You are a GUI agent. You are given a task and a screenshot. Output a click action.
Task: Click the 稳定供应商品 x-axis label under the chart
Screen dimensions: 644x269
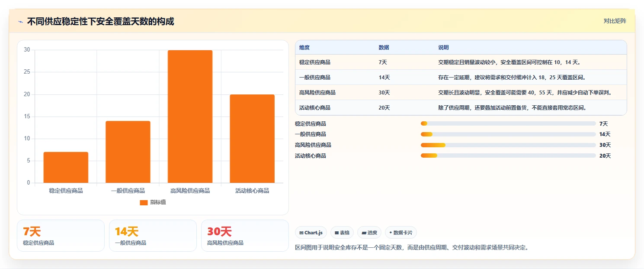tap(66, 191)
